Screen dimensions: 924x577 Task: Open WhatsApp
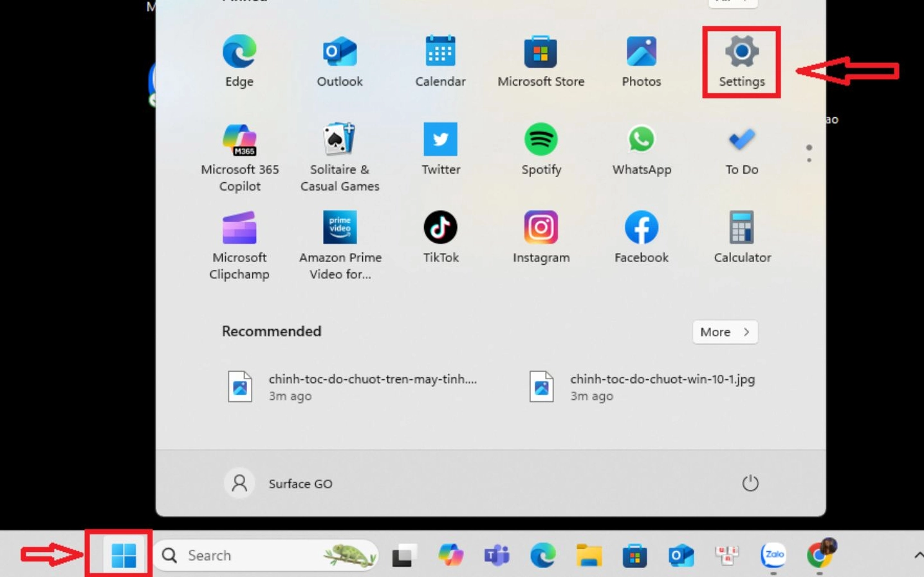(x=641, y=148)
